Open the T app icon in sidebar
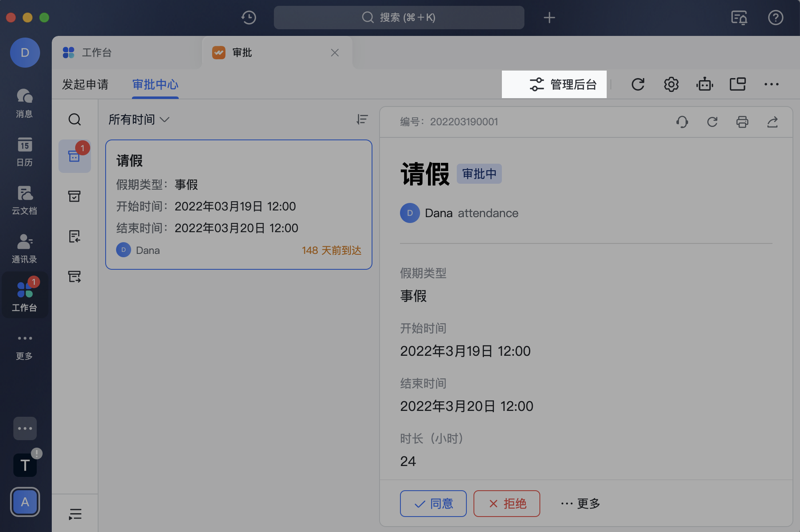The height and width of the screenshot is (532, 800). pos(25,465)
